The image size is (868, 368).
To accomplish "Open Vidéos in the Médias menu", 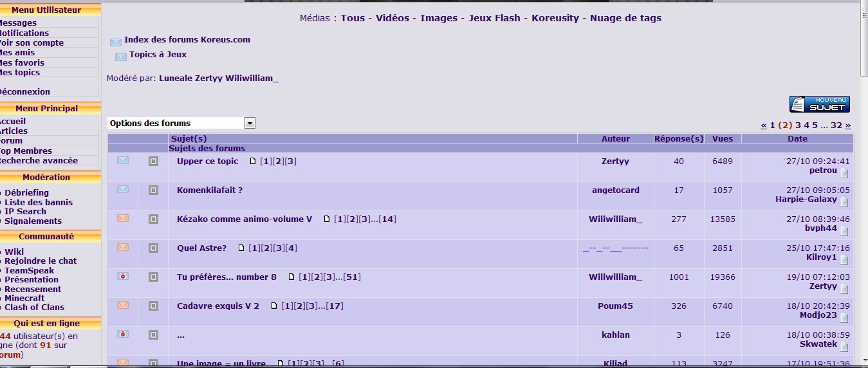I will [392, 18].
